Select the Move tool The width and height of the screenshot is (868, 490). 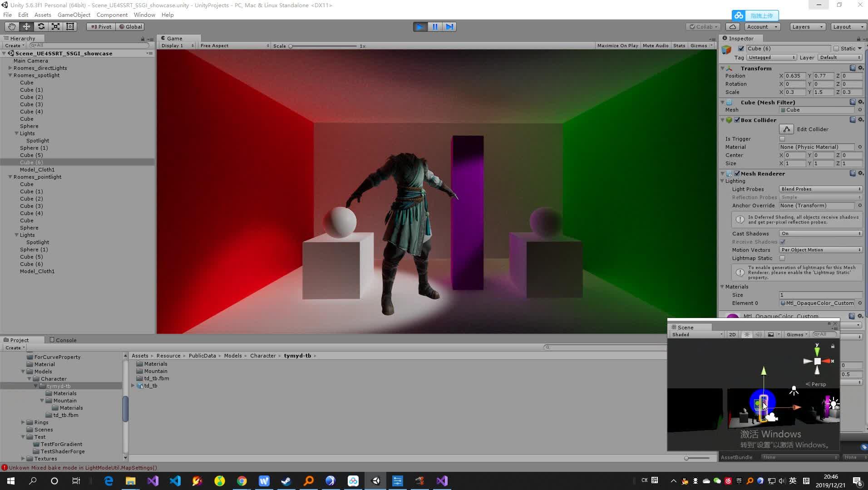coord(26,26)
